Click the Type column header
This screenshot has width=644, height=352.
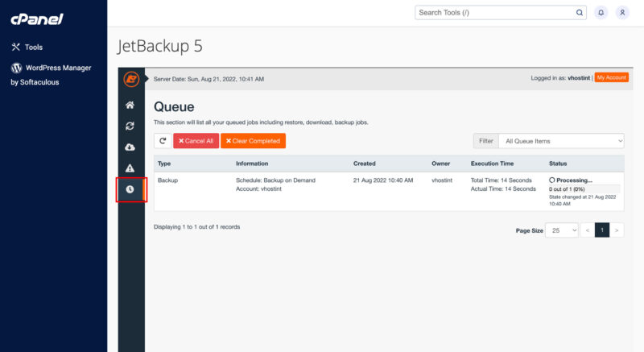[164, 164]
